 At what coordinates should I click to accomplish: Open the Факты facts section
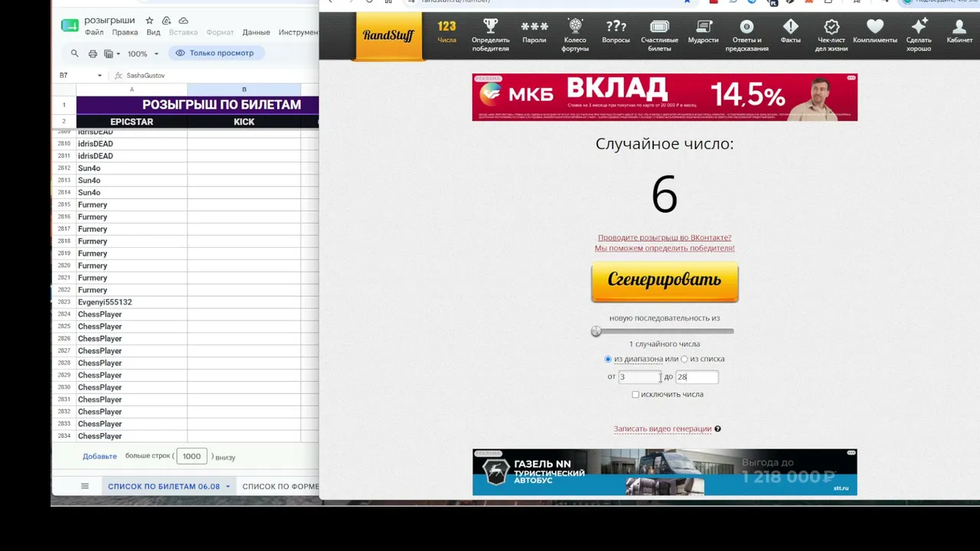(x=791, y=33)
